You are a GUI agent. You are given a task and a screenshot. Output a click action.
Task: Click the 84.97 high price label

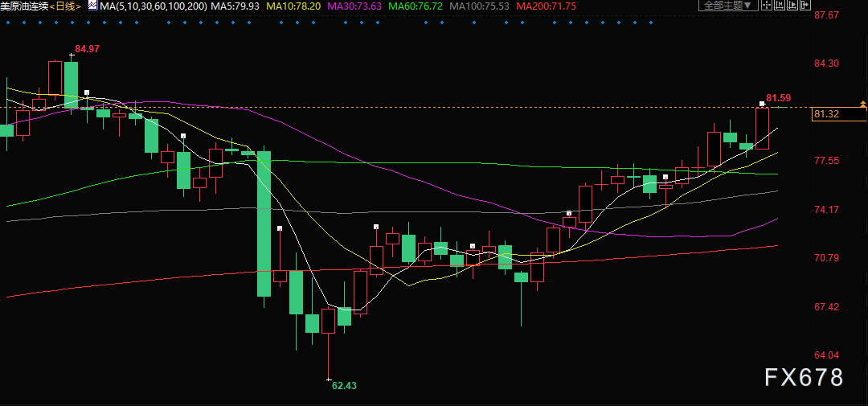pyautogui.click(x=87, y=49)
